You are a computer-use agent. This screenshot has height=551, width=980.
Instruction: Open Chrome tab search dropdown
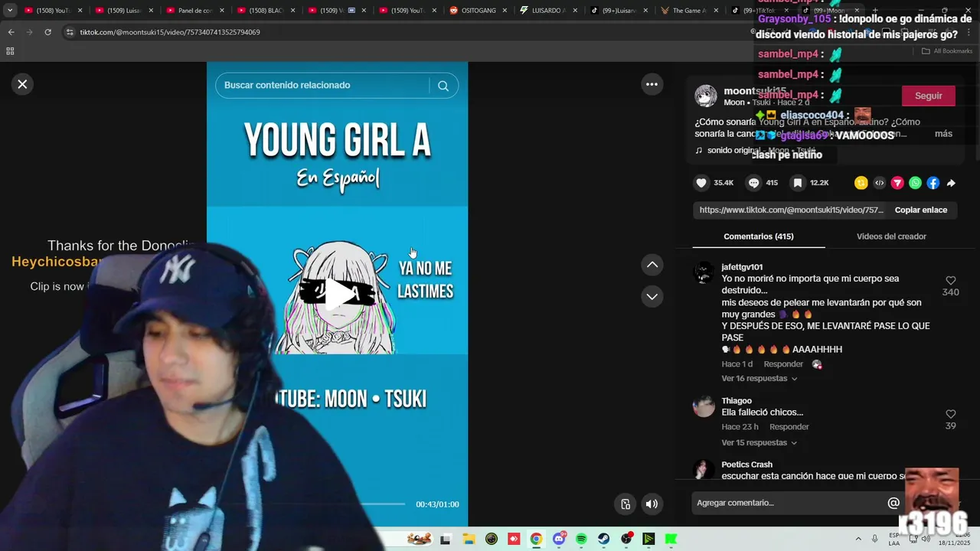coord(9,11)
